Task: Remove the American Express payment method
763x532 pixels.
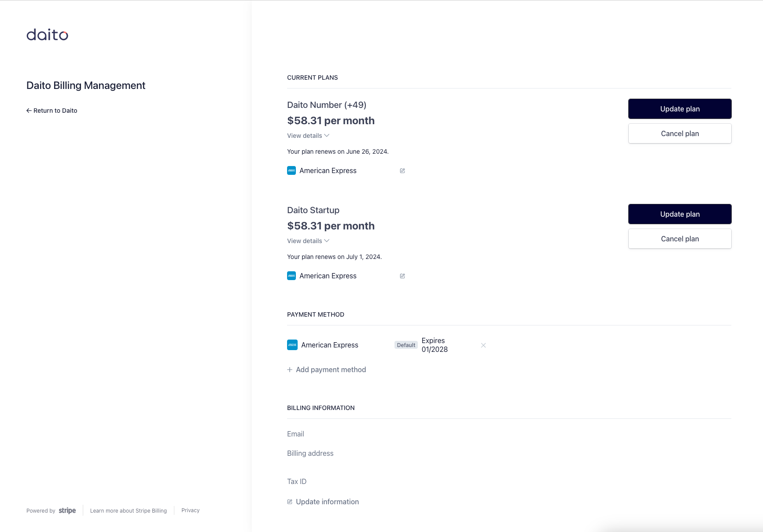Action: pyautogui.click(x=483, y=345)
